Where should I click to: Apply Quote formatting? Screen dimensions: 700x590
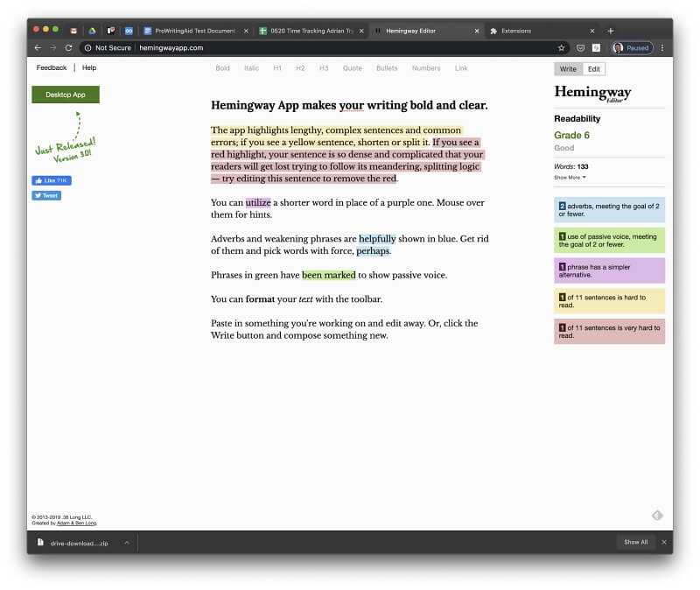coord(353,68)
